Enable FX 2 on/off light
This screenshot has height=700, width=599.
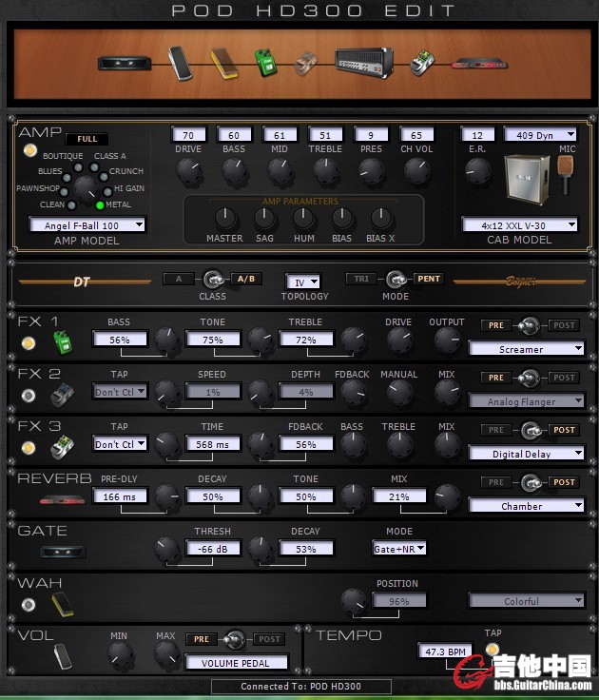(x=29, y=396)
